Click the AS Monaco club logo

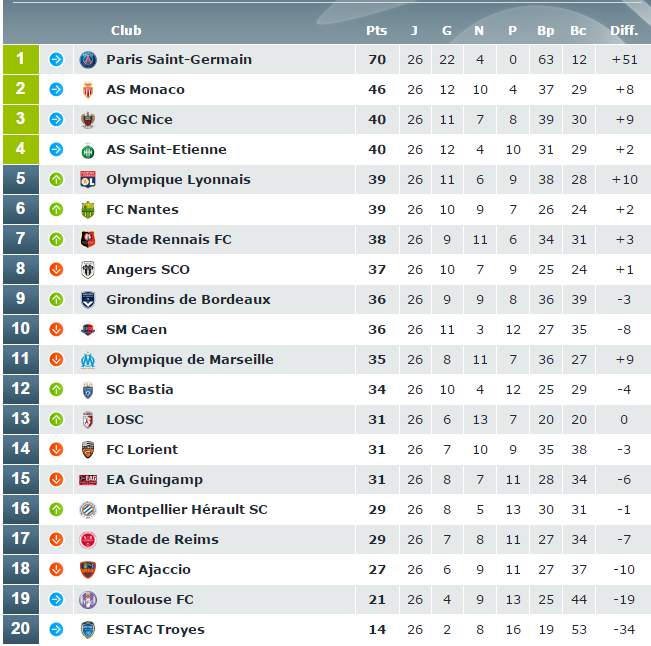[x=88, y=90]
